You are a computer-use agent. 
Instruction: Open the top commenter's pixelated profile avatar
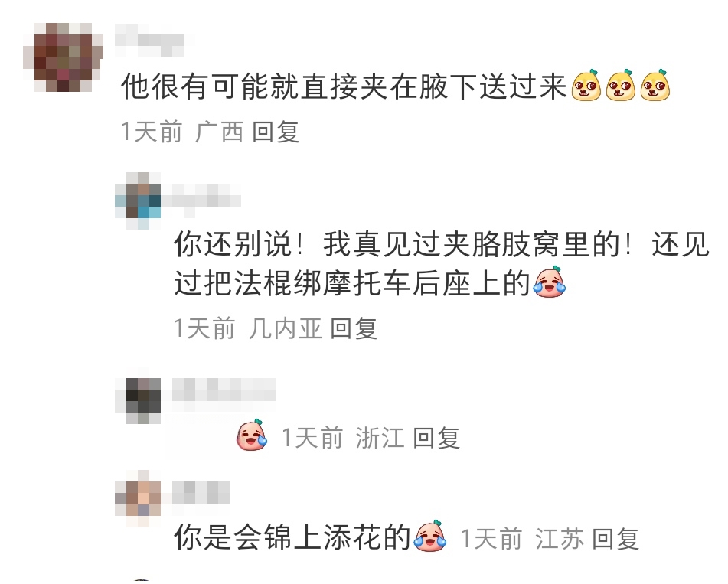pyautogui.click(x=63, y=57)
